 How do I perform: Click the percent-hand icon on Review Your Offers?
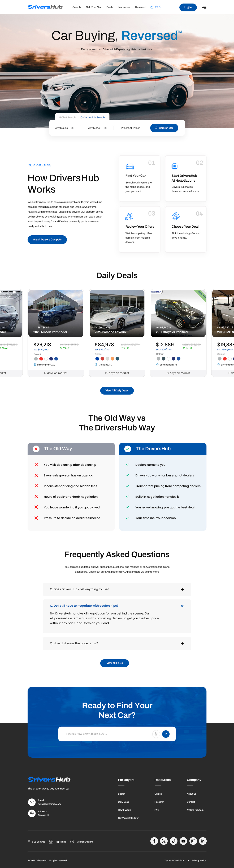click(x=129, y=216)
